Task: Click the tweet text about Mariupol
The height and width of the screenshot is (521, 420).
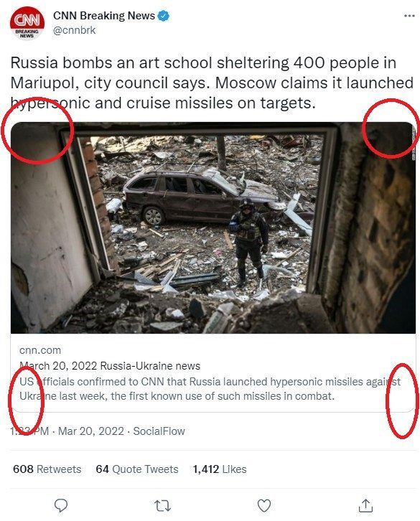Action: tap(212, 83)
